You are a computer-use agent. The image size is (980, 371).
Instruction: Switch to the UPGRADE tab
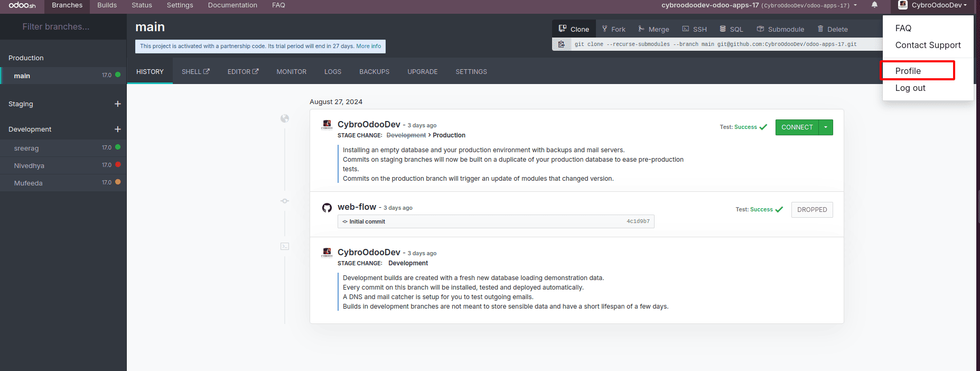pyautogui.click(x=423, y=72)
